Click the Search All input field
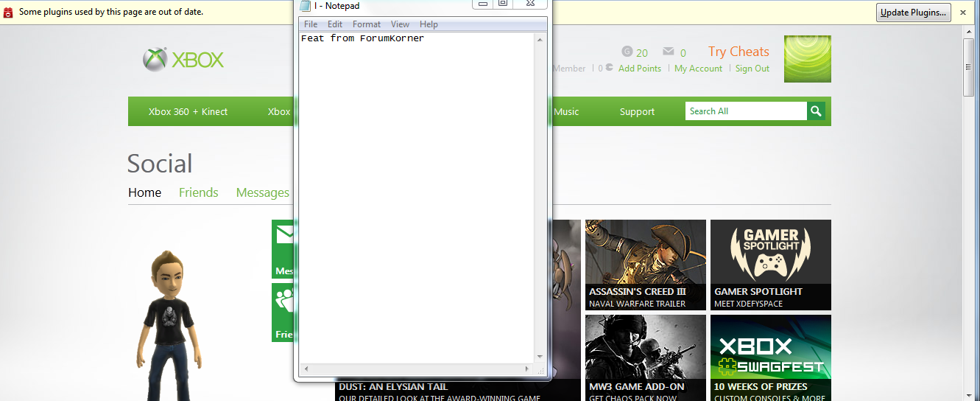The height and width of the screenshot is (401, 980). pyautogui.click(x=746, y=111)
